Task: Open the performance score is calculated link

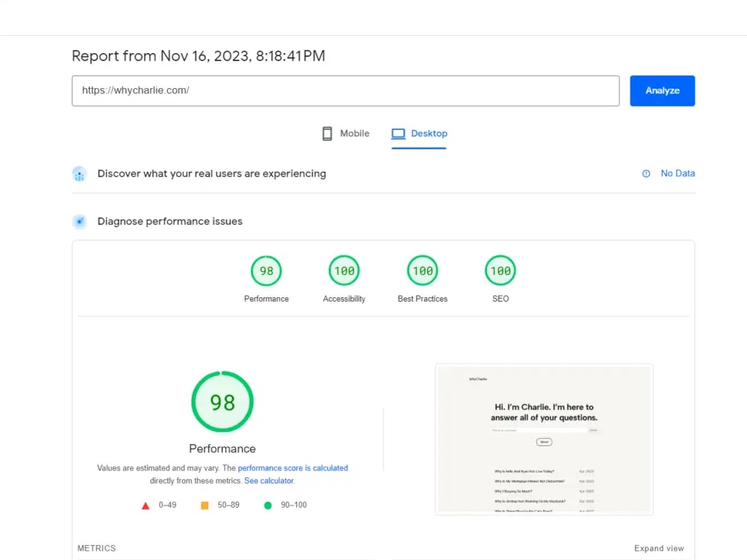Action: 293,468
